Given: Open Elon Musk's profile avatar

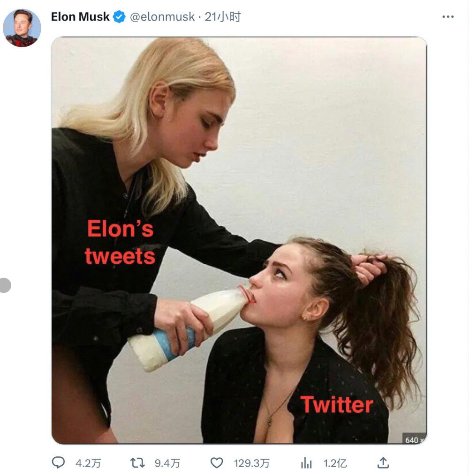Looking at the screenshot, I should 22,28.
